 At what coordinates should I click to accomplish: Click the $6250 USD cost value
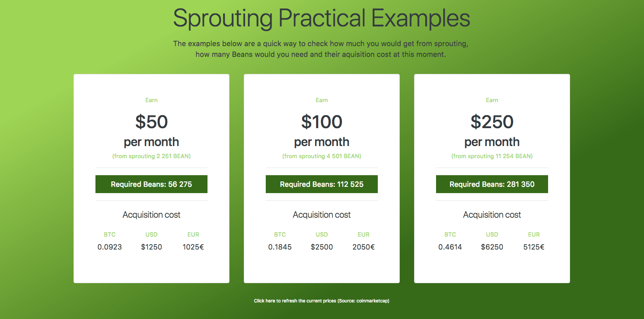pos(492,247)
